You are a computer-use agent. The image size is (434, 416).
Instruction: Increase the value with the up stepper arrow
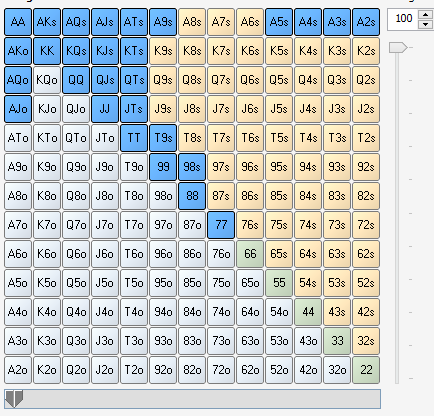(x=425, y=14)
